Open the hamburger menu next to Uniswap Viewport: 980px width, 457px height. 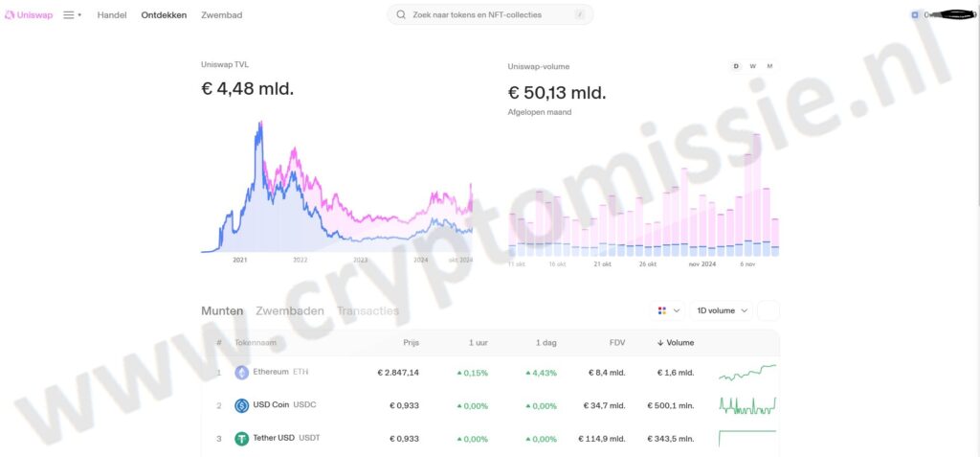(x=69, y=15)
